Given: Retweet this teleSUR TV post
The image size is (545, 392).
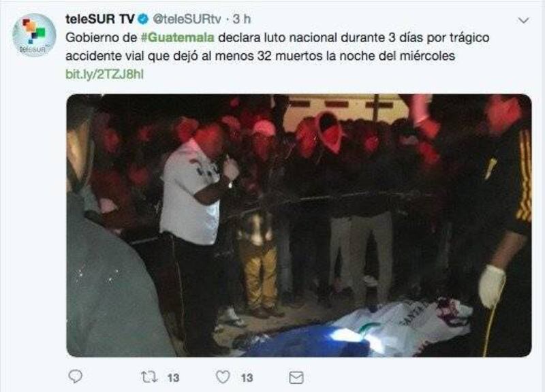Looking at the screenshot, I should click(149, 377).
